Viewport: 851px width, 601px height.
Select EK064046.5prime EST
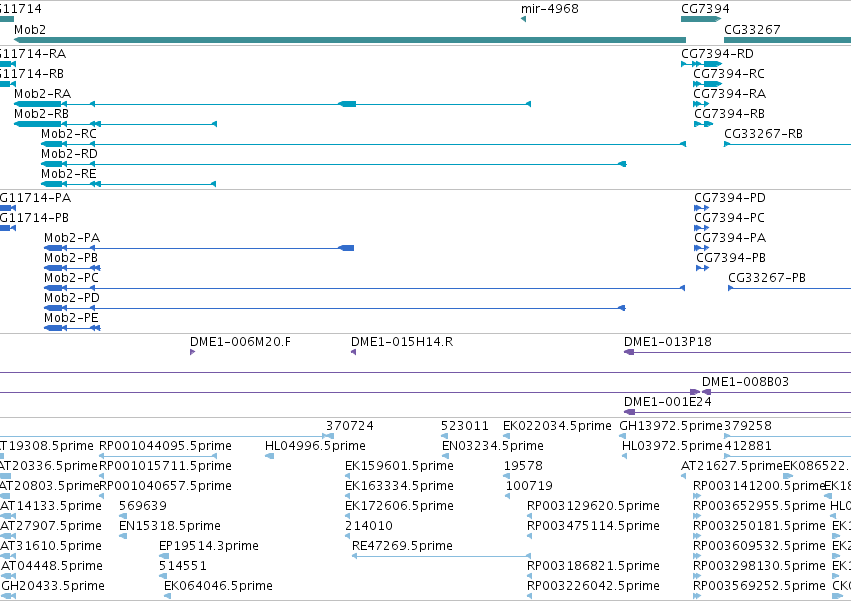[168, 596]
